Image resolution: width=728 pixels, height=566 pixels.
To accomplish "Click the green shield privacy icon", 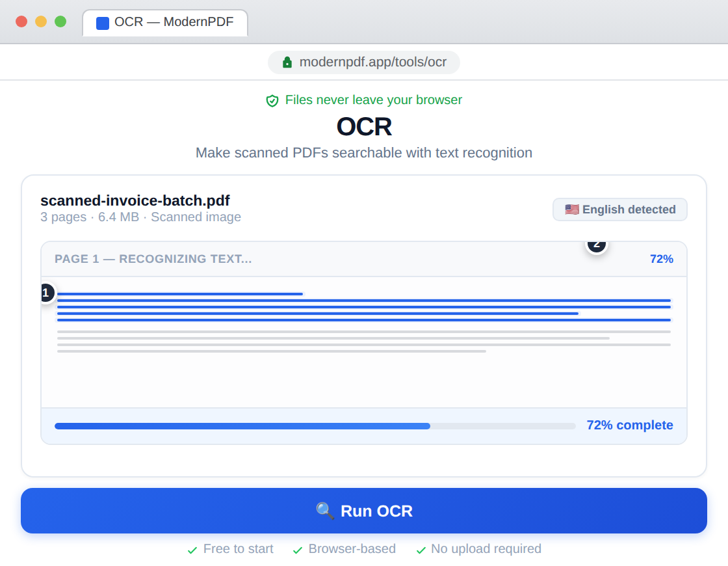I will pos(272,100).
